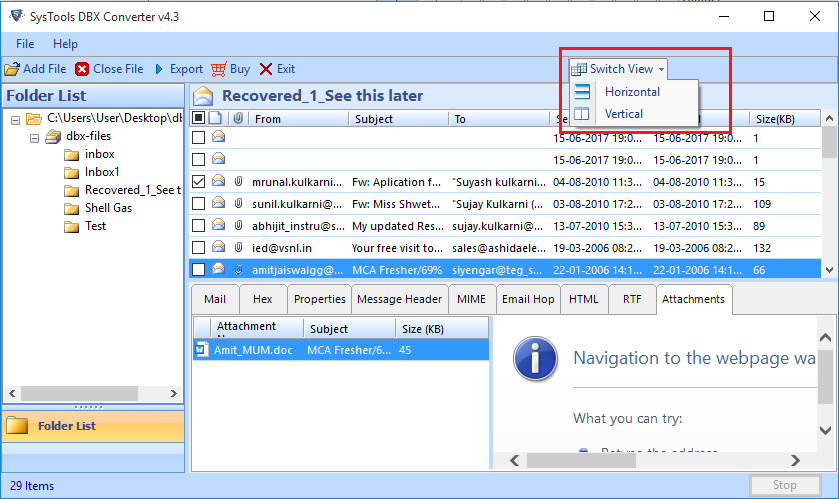Click the Close File red icon
839x499 pixels.
click(82, 69)
